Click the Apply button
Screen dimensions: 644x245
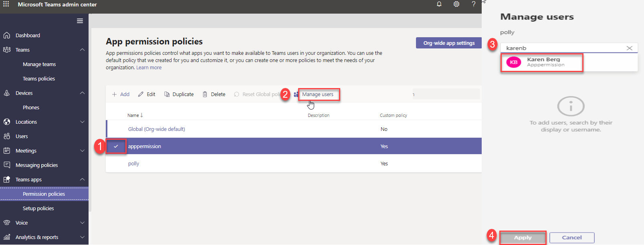coord(523,237)
